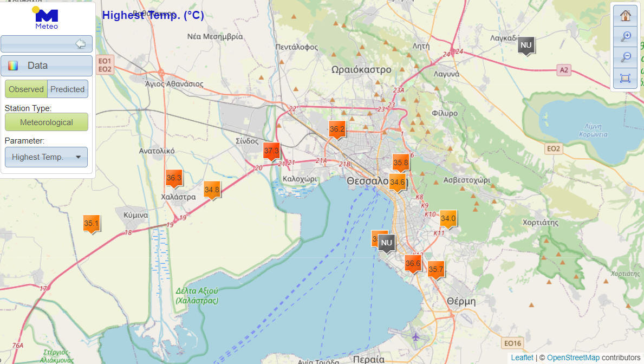
Task: Select the 34.6 station marker
Action: tap(397, 183)
